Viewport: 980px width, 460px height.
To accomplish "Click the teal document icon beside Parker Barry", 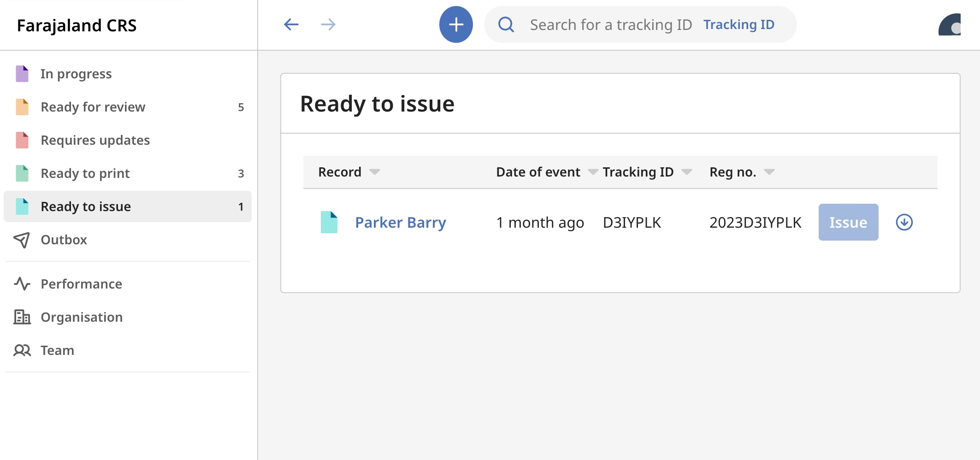I will tap(329, 222).
